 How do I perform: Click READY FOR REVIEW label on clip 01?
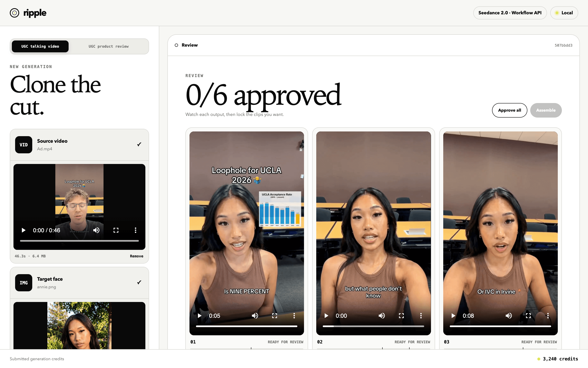click(x=285, y=342)
